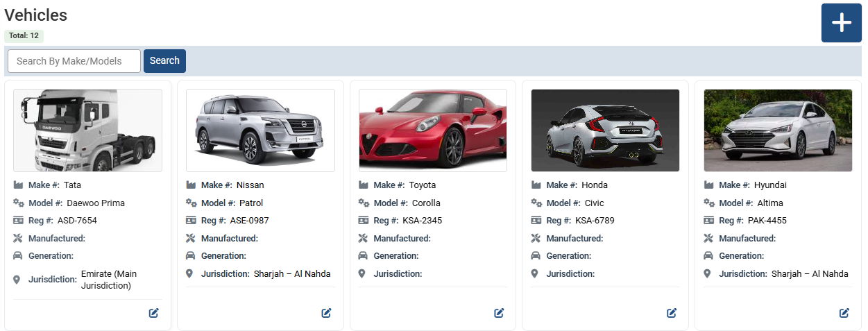
Task: Click the Jurisdiction pin icon on Hyundai card
Action: 708,274
